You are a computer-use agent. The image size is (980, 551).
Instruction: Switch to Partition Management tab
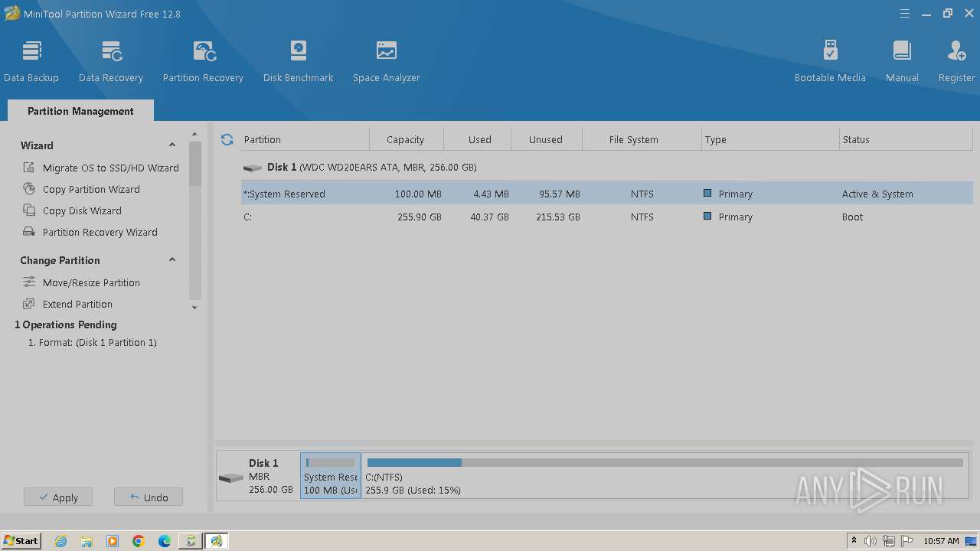(x=80, y=111)
